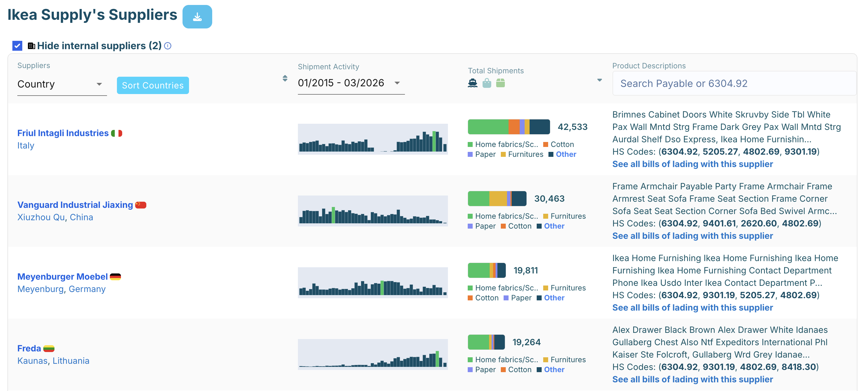Open the Other category for Meyenburger Moebel
Viewport: 868px width, 391px height.
(x=554, y=298)
